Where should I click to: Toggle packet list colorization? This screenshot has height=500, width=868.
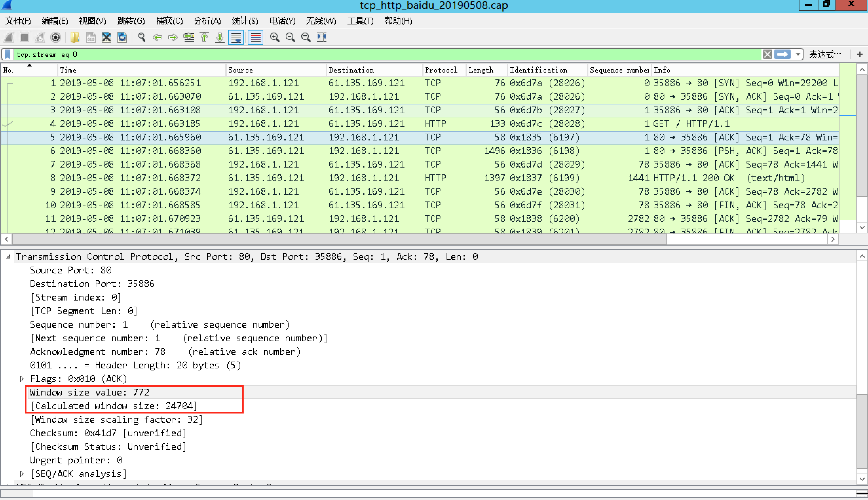[255, 37]
